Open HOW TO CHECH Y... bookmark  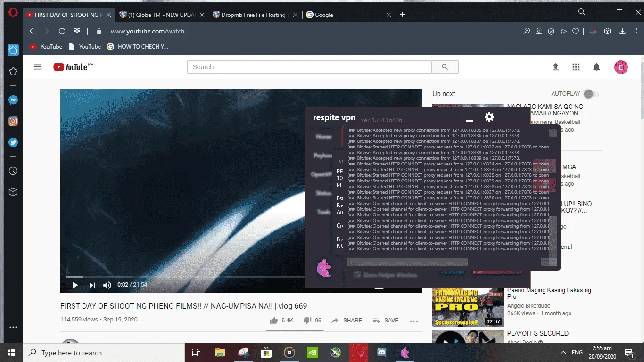pyautogui.click(x=137, y=47)
